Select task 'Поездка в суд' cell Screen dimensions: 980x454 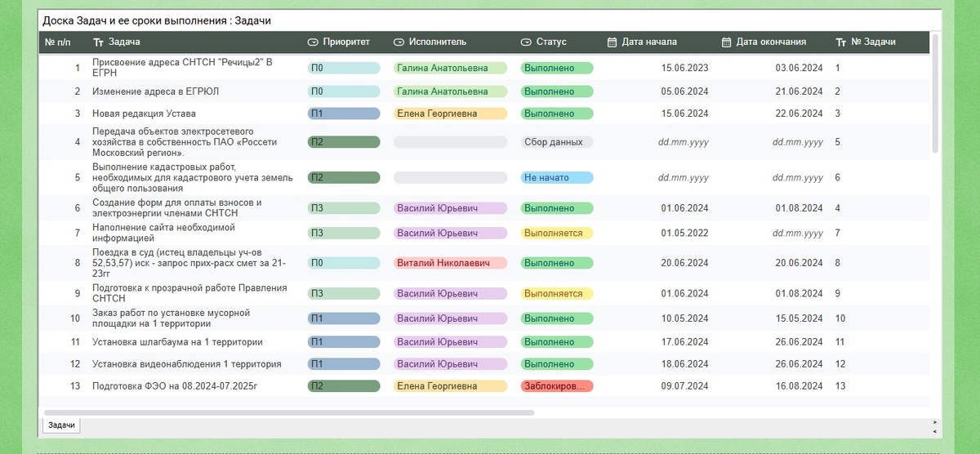click(x=190, y=263)
